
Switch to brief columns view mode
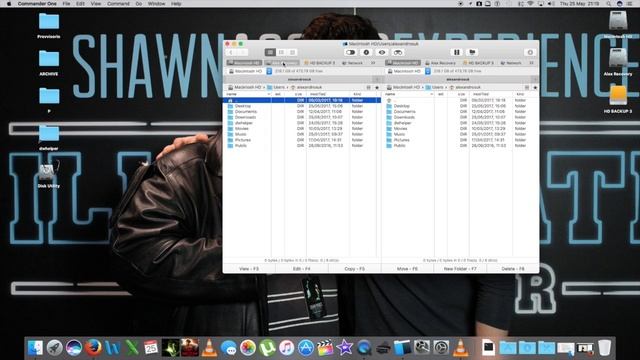[x=281, y=52]
